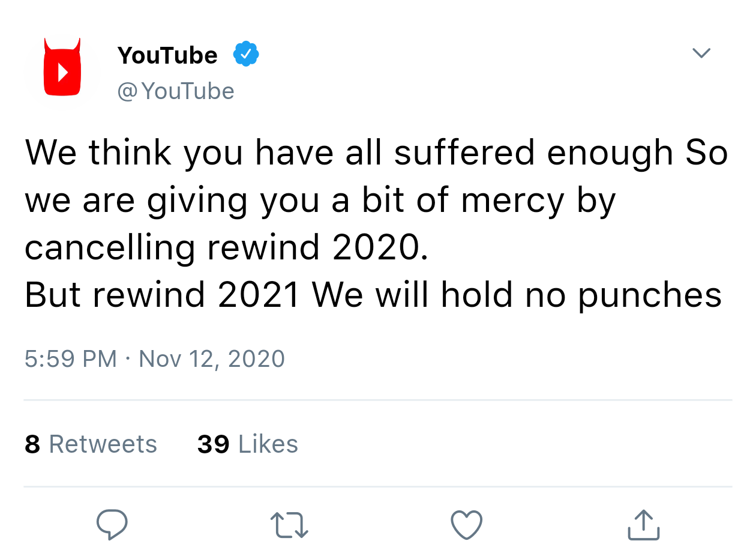Expand the tweet options chevron
The image size is (756, 553).
point(701,53)
